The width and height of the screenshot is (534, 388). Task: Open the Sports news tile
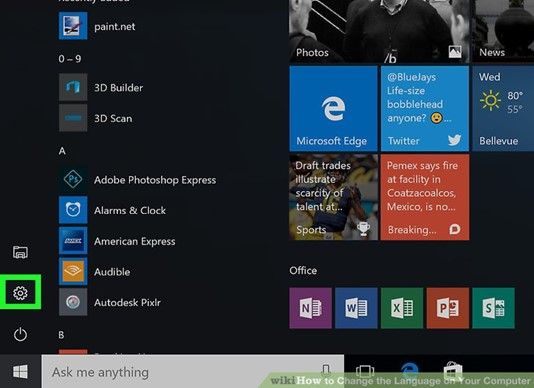pos(333,197)
